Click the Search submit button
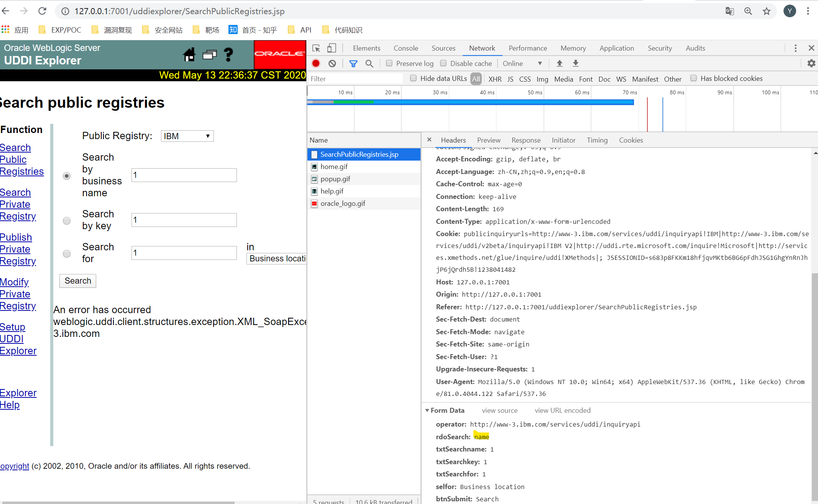 78,281
